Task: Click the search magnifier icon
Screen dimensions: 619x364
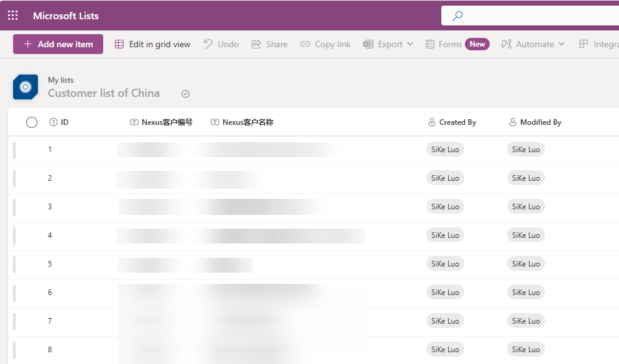Action: pyautogui.click(x=457, y=16)
